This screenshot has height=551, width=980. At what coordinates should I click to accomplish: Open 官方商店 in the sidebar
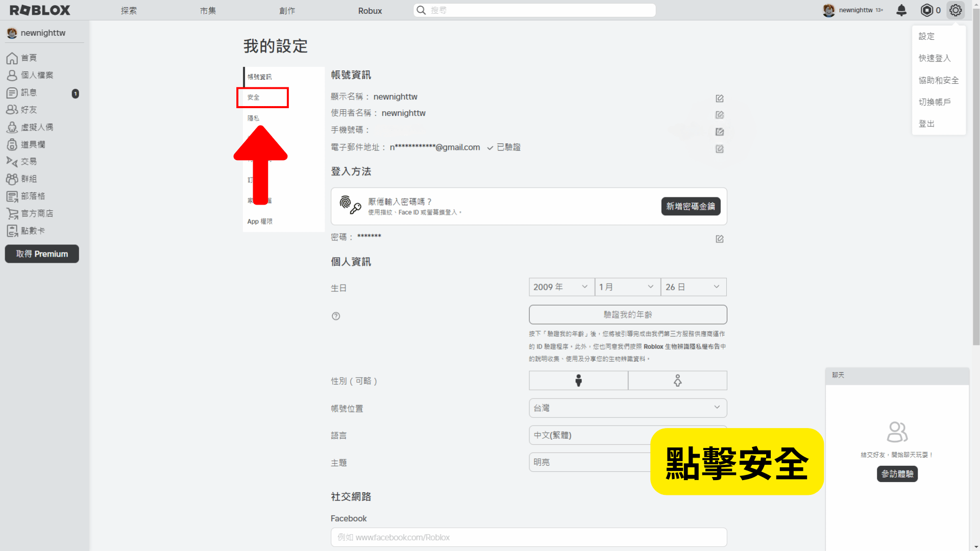30,213
